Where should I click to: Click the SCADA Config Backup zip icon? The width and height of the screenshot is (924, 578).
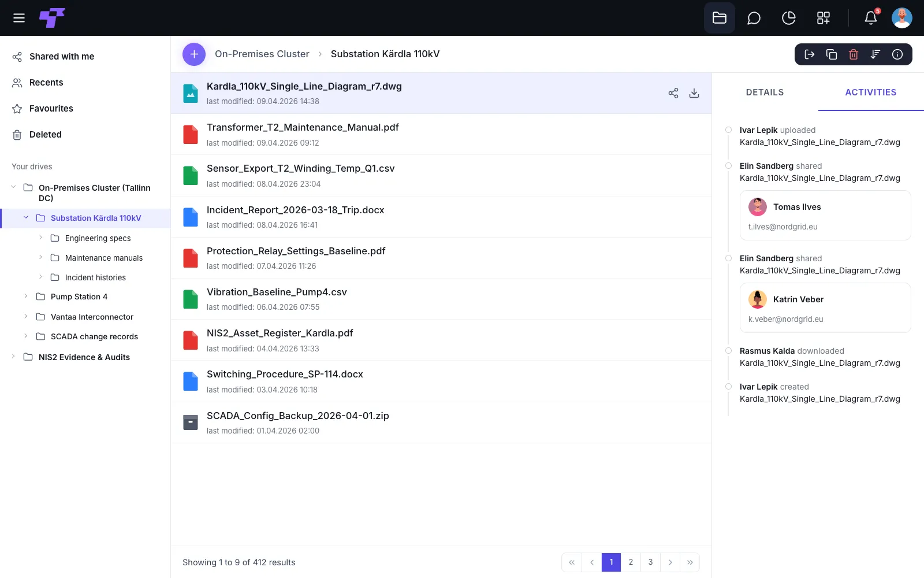pos(191,423)
